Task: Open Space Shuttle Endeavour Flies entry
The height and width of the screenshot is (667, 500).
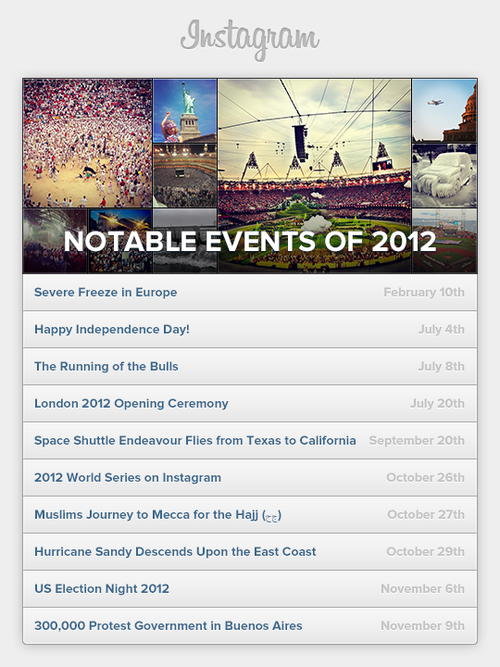Action: (195, 440)
